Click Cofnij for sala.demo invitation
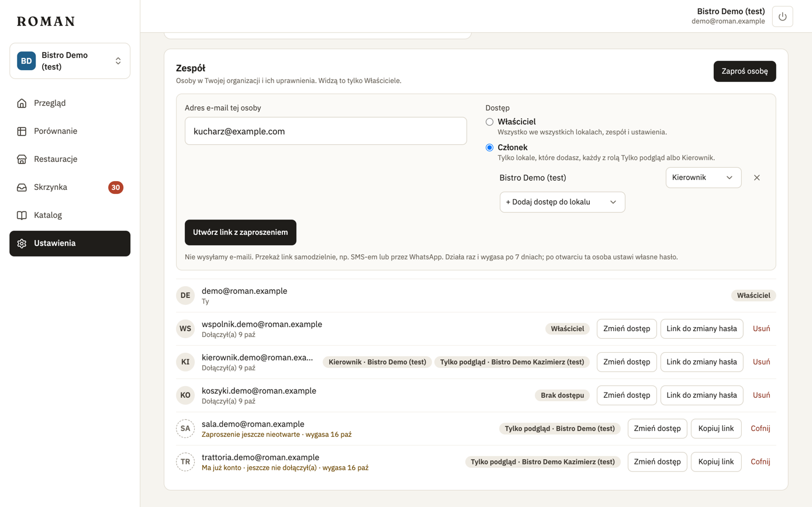Viewport: 812px width, 507px height. (x=761, y=429)
